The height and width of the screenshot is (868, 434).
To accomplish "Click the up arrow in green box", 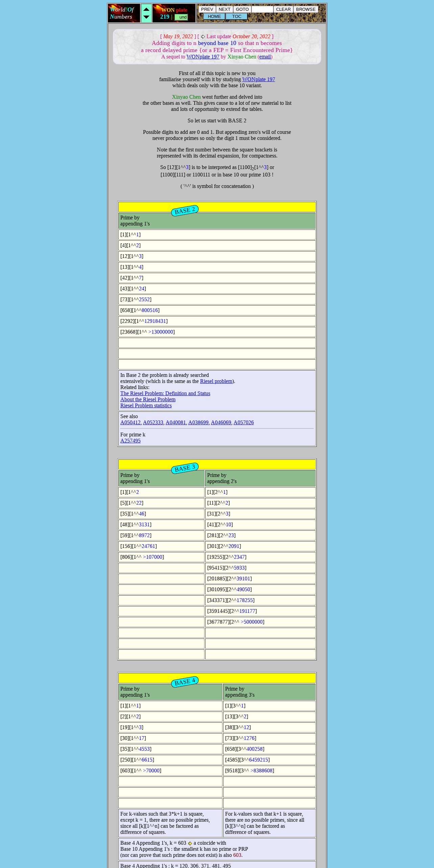I will tap(146, 9).
